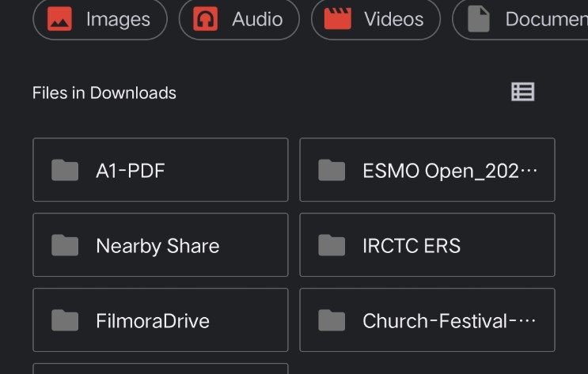
Task: Open the ESMO Open_202… folder
Action: pos(427,170)
